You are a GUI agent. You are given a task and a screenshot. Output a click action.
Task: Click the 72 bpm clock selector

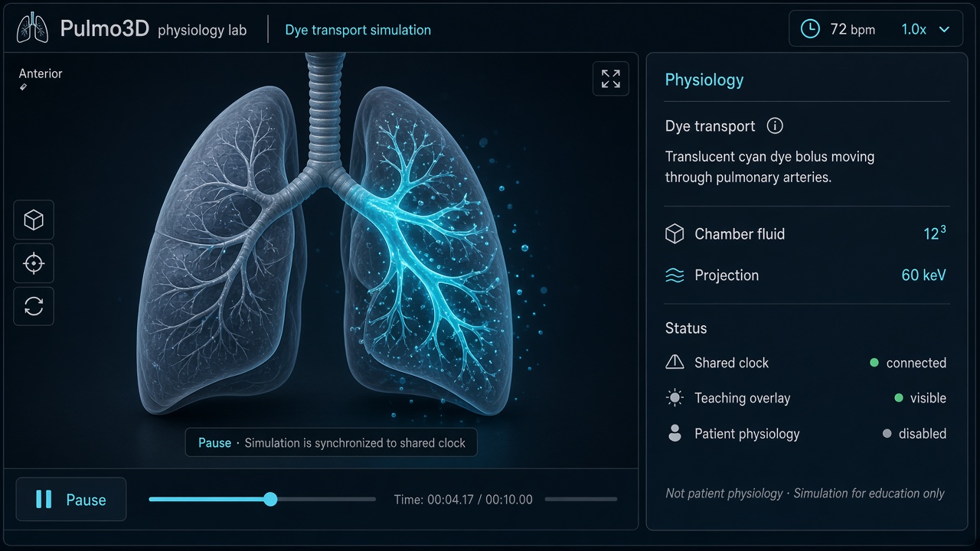point(838,29)
